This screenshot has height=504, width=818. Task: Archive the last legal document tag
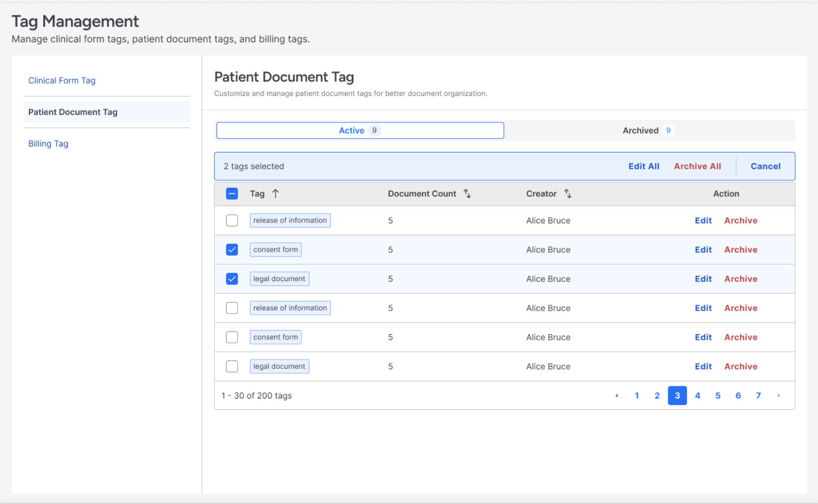740,366
